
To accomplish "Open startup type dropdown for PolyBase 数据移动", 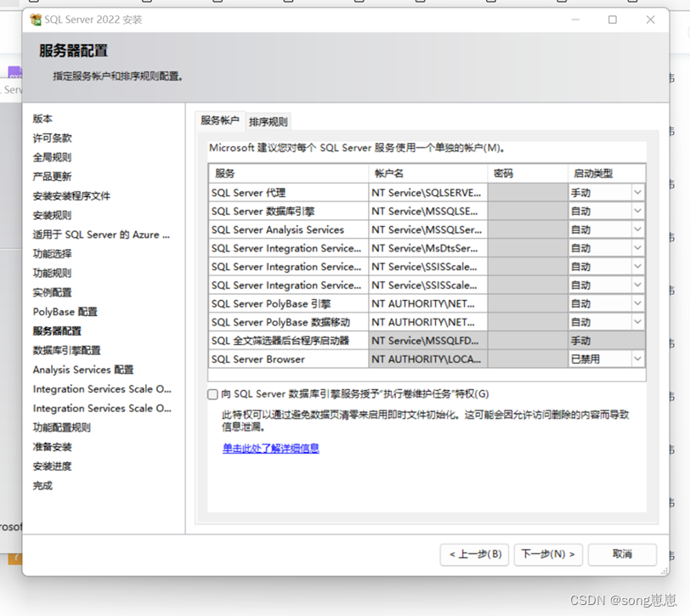I will 637,322.
